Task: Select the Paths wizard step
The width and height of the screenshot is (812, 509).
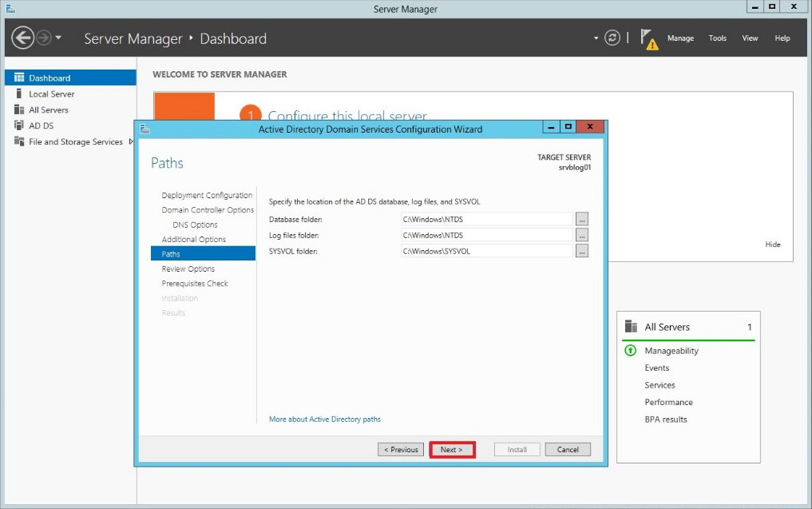Action: (203, 253)
